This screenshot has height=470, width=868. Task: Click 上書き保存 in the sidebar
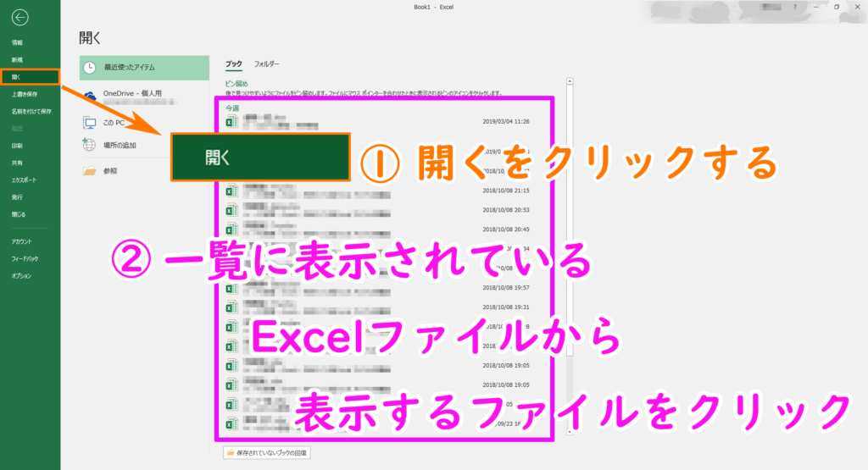[25, 95]
